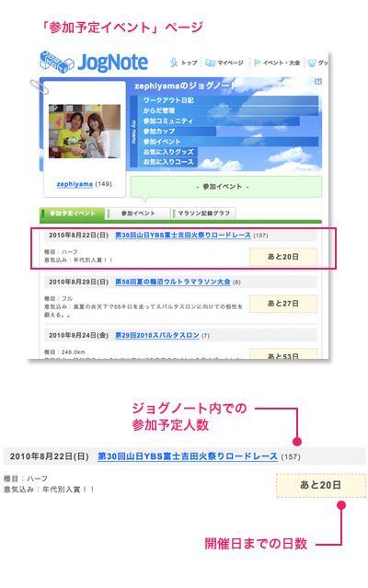Click the paper clip icon
The width and height of the screenshot is (368, 588).
click(x=40, y=87)
